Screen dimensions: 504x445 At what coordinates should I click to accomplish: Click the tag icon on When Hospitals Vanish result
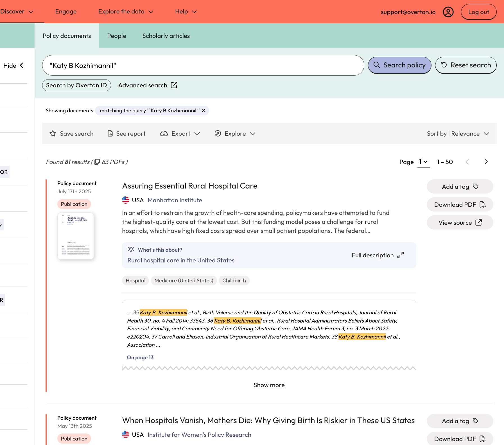476,421
